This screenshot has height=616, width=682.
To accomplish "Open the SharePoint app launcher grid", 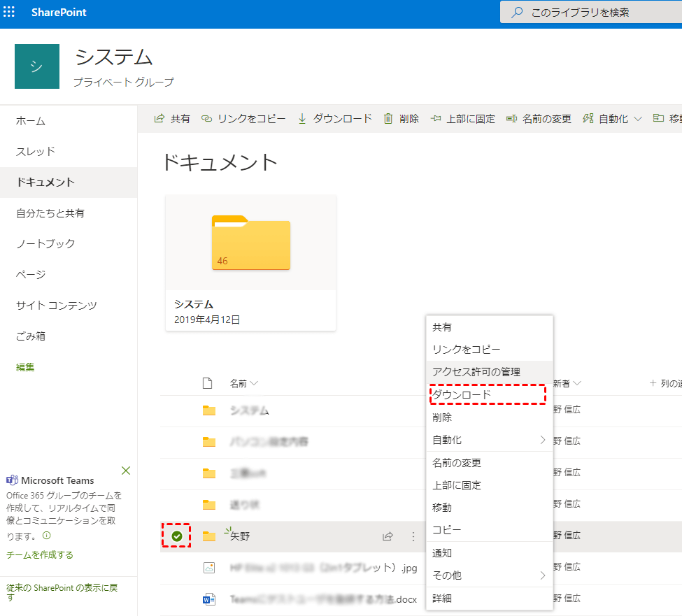I will (9, 13).
